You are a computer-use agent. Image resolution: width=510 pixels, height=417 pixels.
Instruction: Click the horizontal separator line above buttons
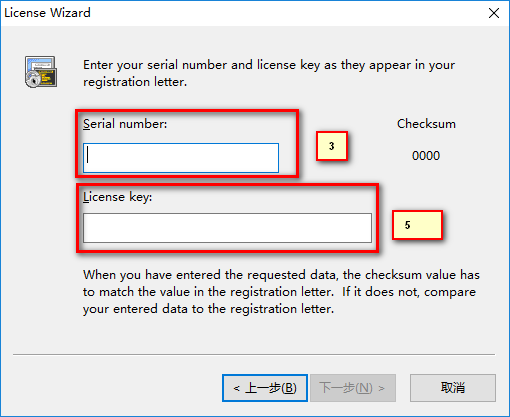coord(254,355)
